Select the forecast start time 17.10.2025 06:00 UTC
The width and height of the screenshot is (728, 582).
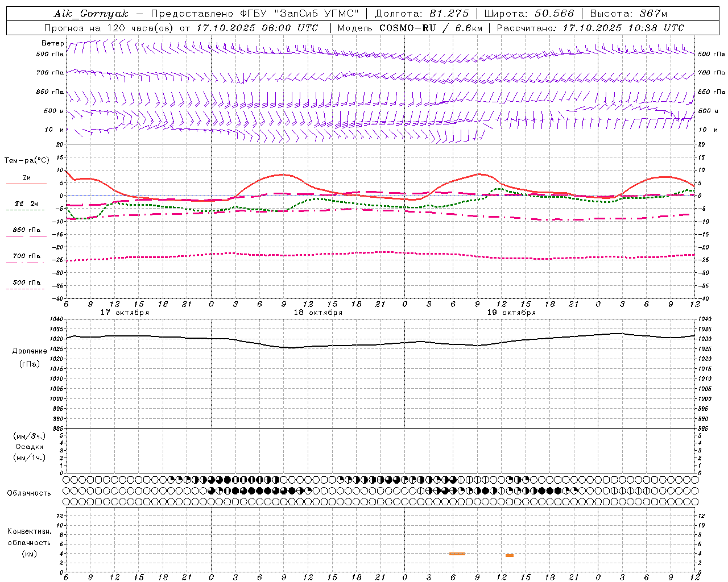257,28
